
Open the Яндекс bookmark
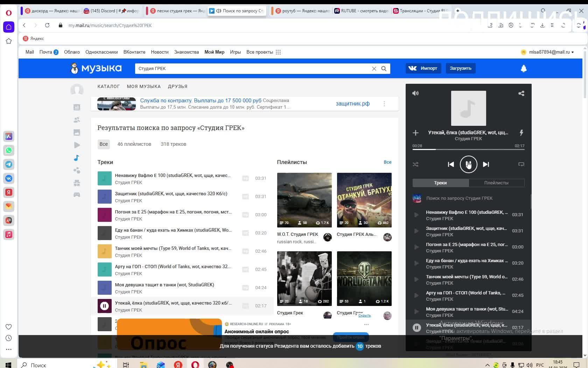pos(34,39)
